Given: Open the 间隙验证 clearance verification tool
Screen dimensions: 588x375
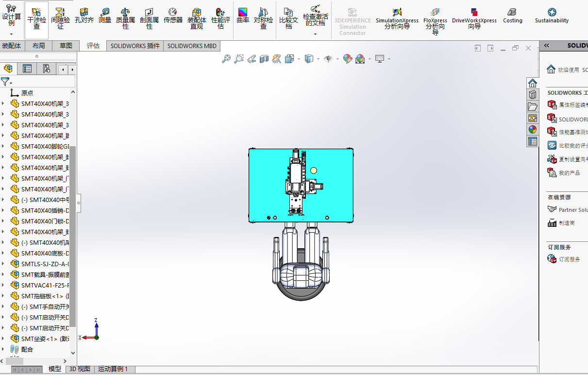Looking at the screenshot, I should coord(60,19).
